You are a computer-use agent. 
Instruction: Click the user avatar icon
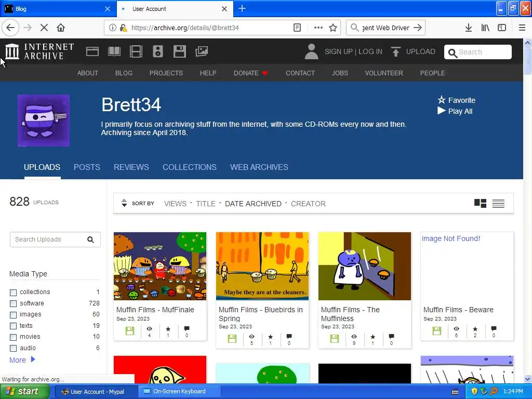[311, 51]
